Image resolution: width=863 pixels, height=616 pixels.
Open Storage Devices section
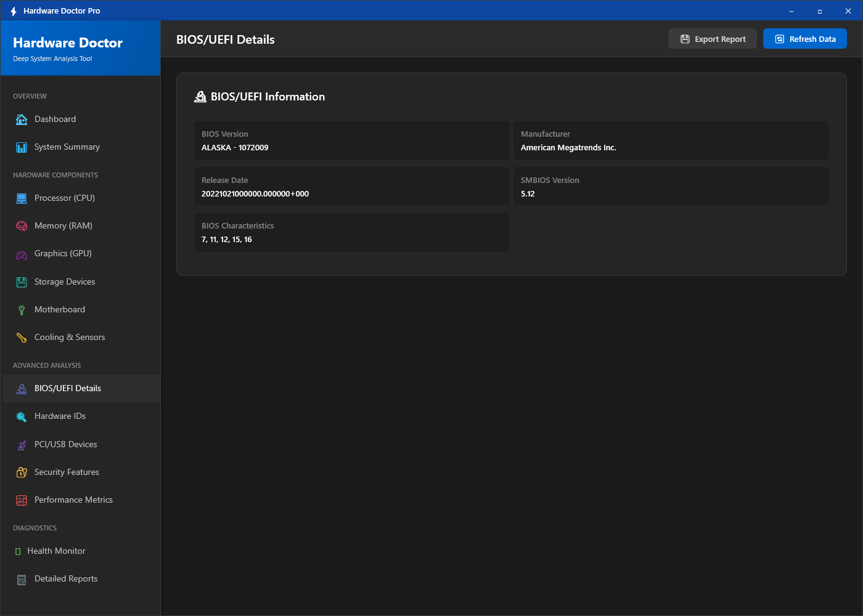point(81,282)
